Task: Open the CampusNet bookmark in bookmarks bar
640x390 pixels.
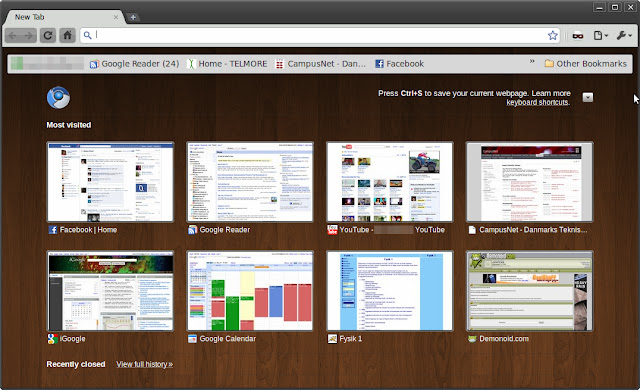Action: [x=321, y=64]
